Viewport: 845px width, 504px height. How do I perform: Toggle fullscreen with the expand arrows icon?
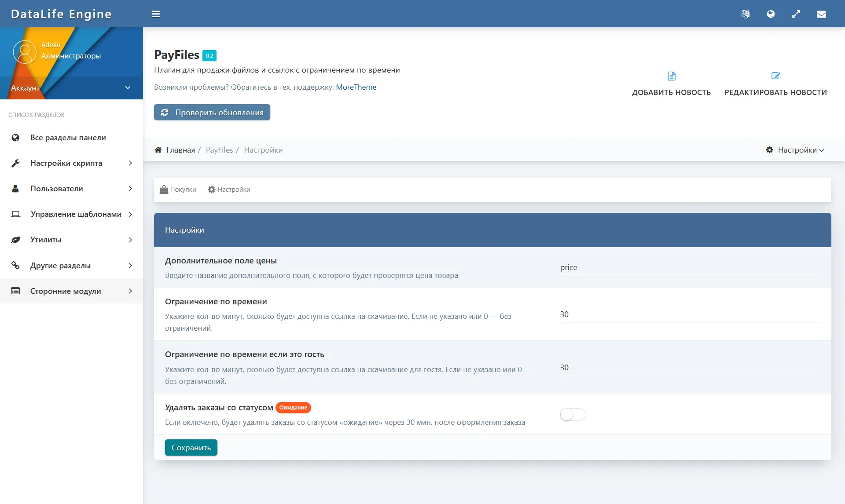796,14
